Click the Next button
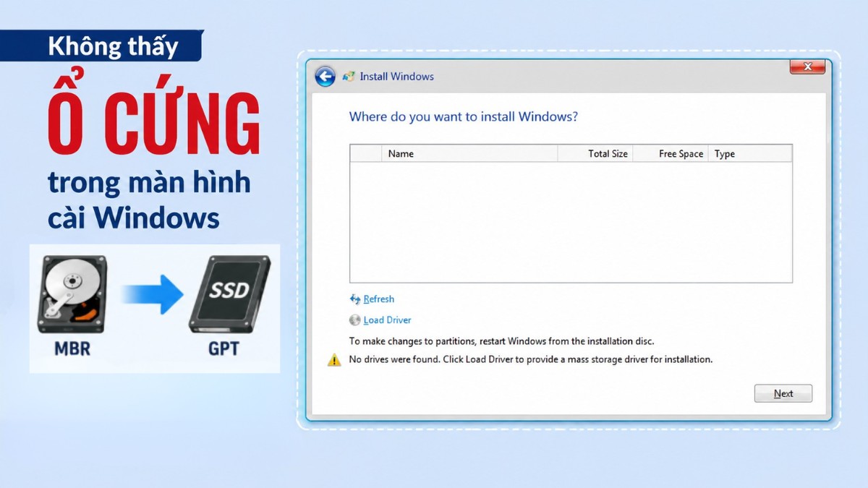Image resolution: width=868 pixels, height=488 pixels. (783, 393)
